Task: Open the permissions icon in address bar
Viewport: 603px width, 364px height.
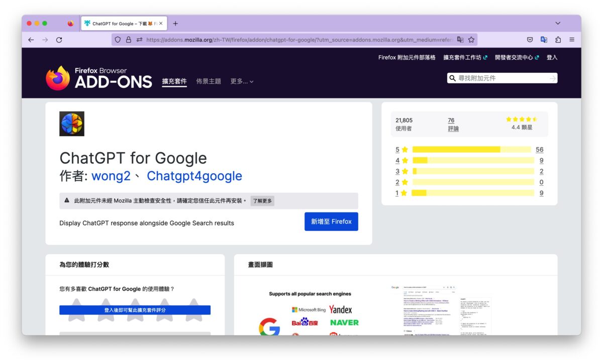Action: coord(139,40)
